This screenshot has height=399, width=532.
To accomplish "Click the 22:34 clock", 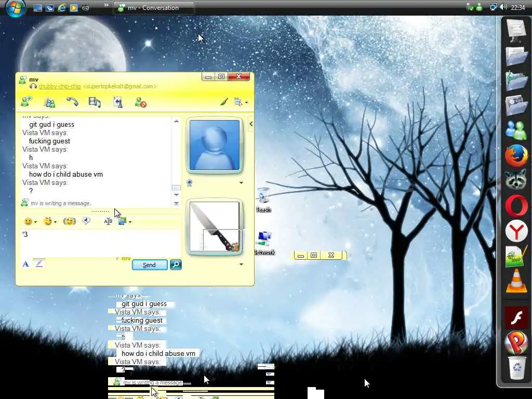I will point(518,7).
